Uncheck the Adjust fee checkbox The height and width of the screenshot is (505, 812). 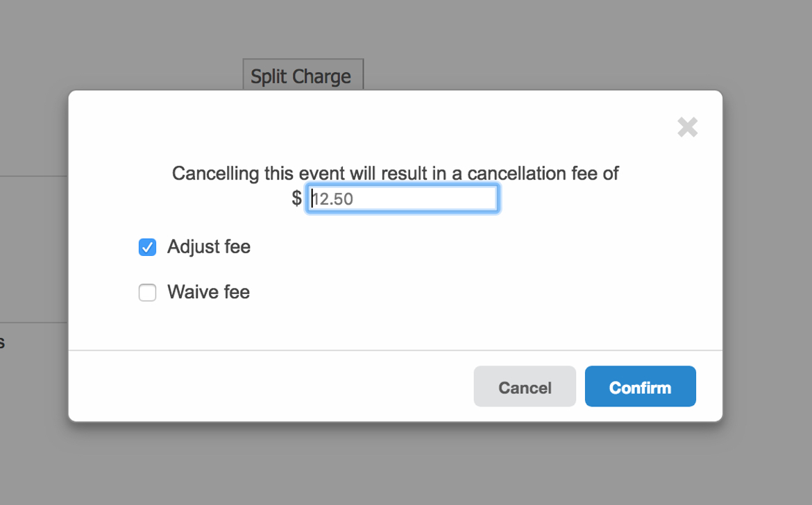[147, 247]
